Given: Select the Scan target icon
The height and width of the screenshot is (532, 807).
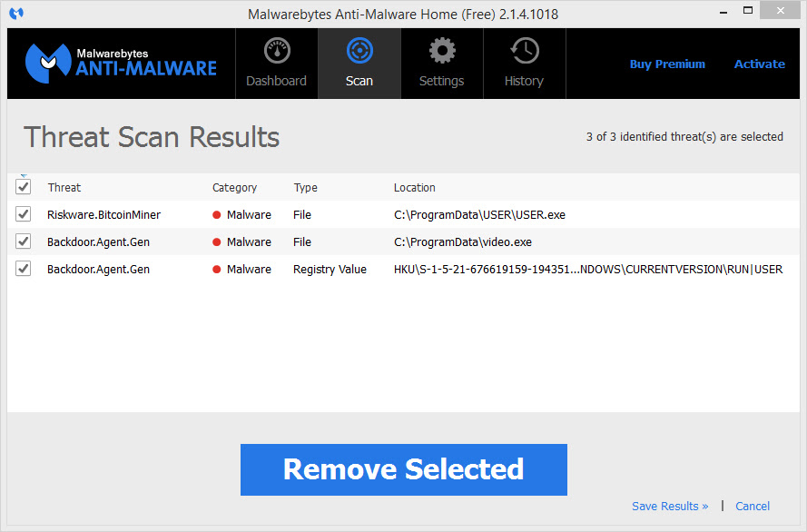Looking at the screenshot, I should [359, 51].
